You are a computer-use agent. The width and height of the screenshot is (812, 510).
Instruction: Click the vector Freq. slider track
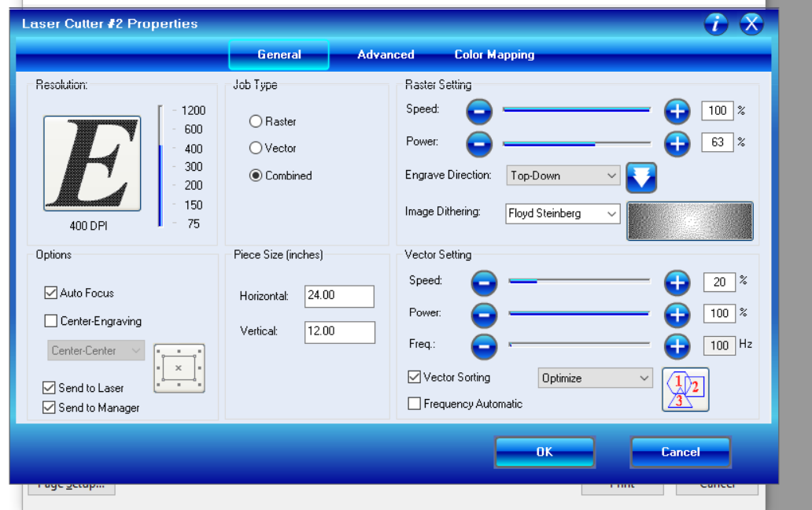pyautogui.click(x=579, y=344)
